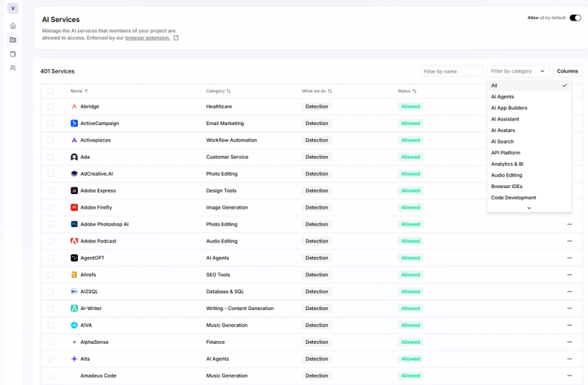Sort by the Category column
588x385 pixels.
pos(218,91)
